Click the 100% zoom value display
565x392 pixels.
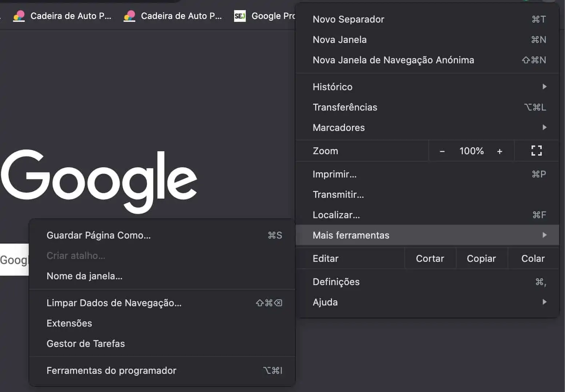click(x=471, y=151)
